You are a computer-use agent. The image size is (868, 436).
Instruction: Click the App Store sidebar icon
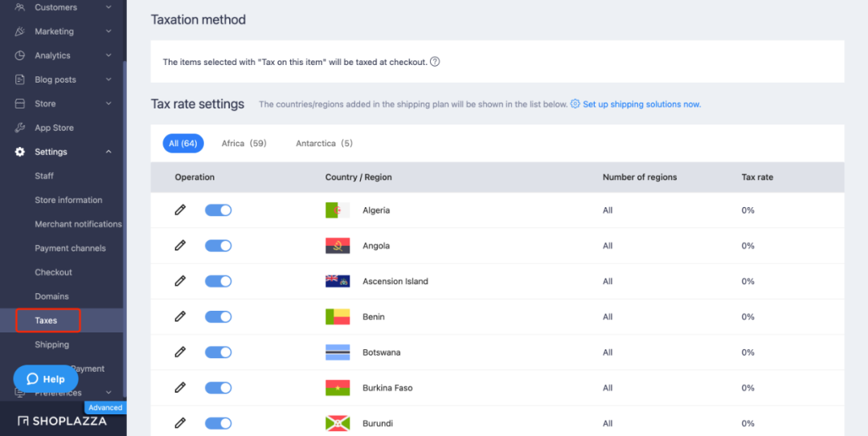click(20, 128)
